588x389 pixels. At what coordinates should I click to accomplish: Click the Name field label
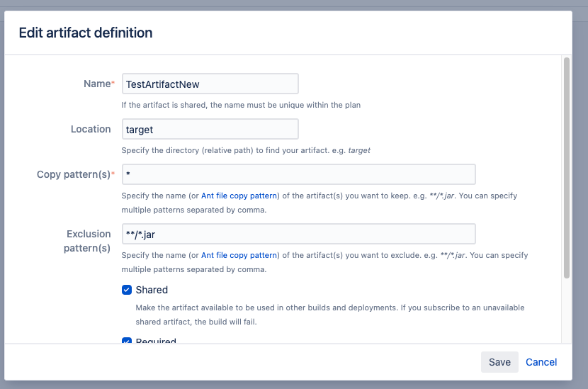[x=97, y=84]
